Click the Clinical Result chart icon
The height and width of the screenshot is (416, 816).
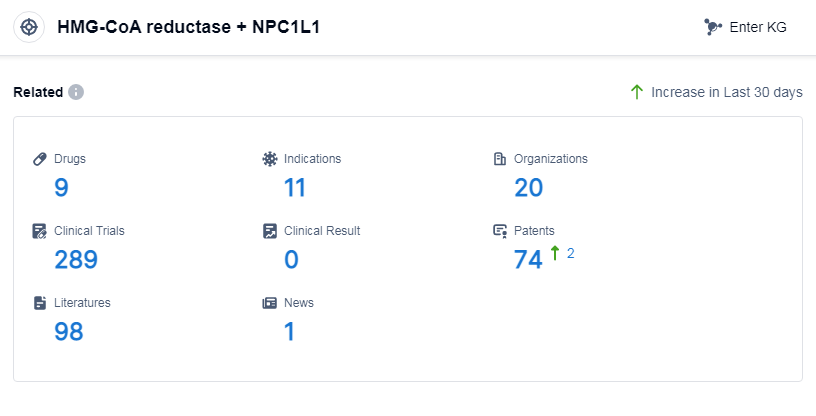pyautogui.click(x=270, y=231)
